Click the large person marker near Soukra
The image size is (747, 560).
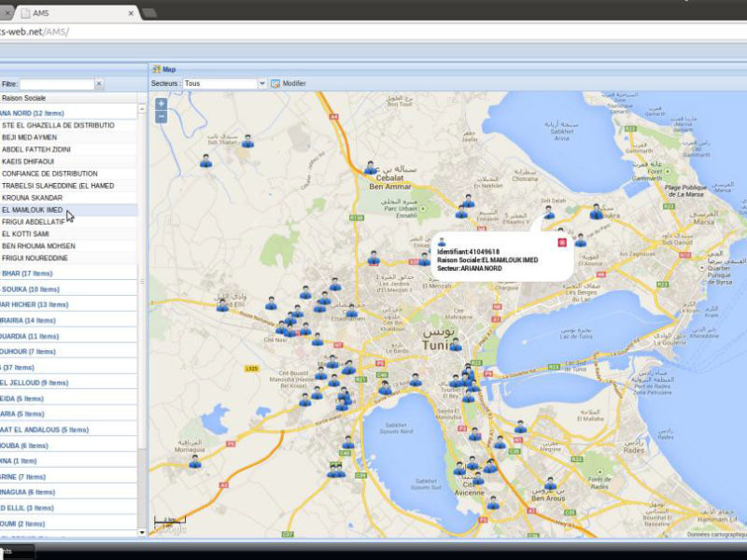(x=596, y=212)
